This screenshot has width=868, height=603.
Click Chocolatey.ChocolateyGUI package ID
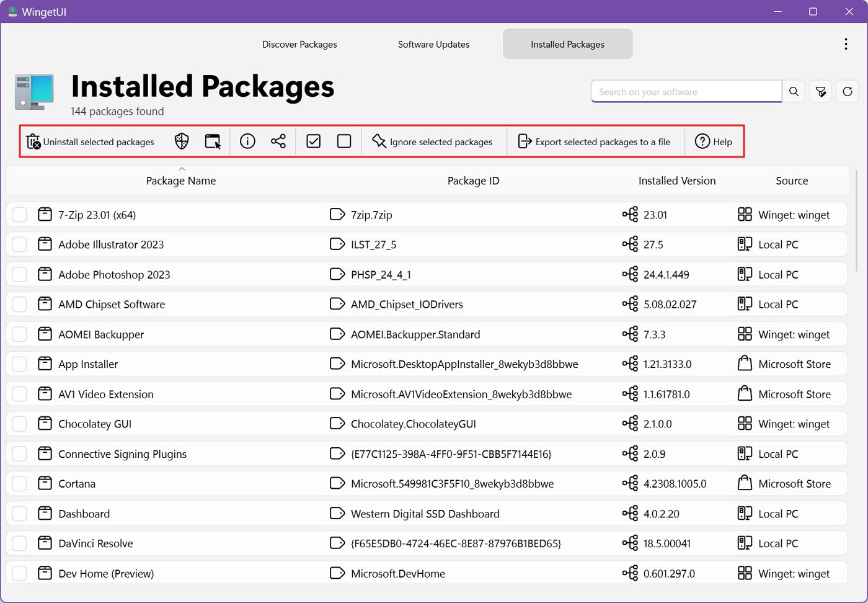point(414,424)
